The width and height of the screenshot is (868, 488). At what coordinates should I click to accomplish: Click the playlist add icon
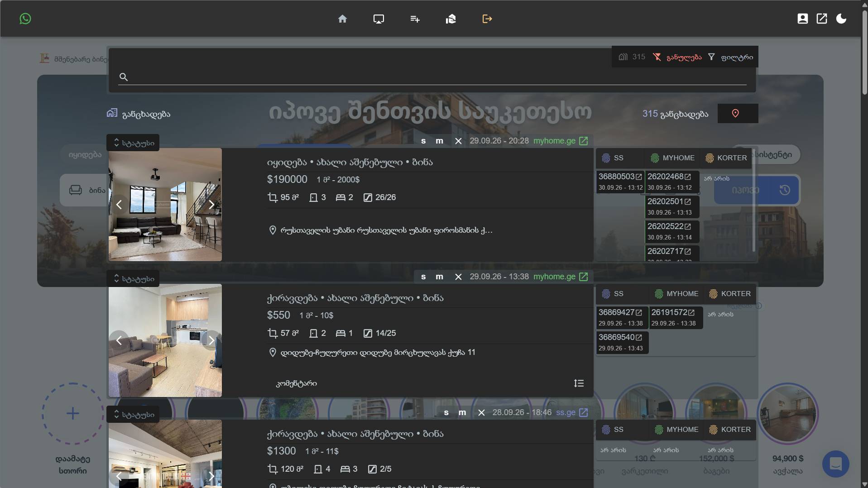(415, 19)
